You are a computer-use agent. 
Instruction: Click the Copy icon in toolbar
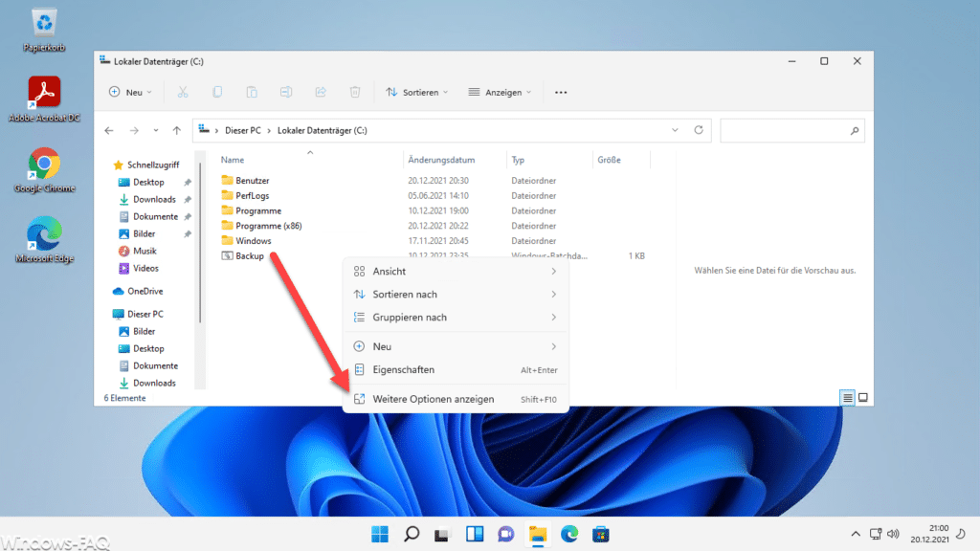click(217, 93)
